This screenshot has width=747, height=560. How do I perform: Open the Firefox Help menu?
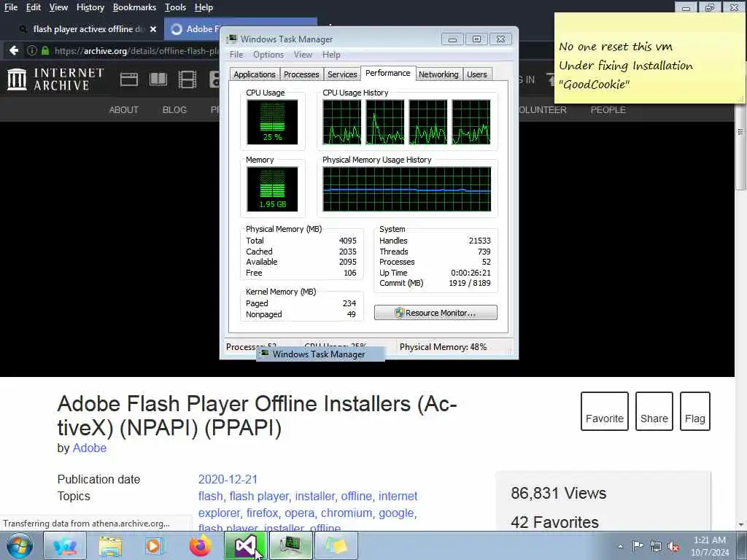[x=204, y=7]
